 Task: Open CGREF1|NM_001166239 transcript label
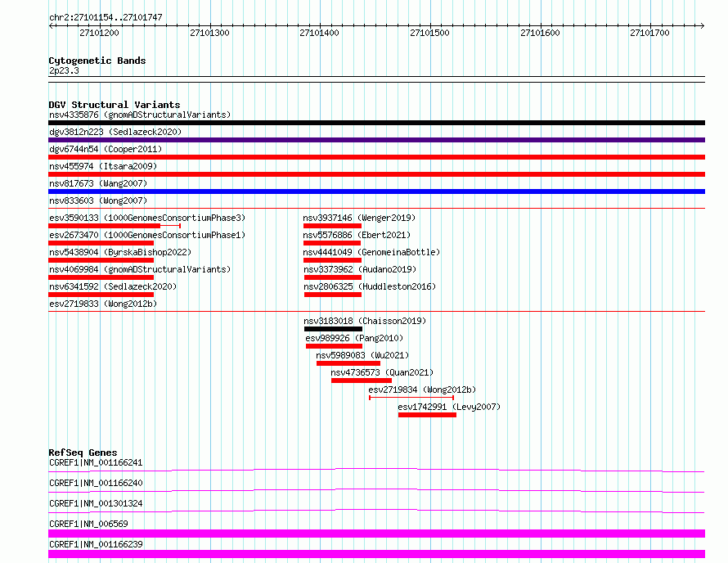96,544
